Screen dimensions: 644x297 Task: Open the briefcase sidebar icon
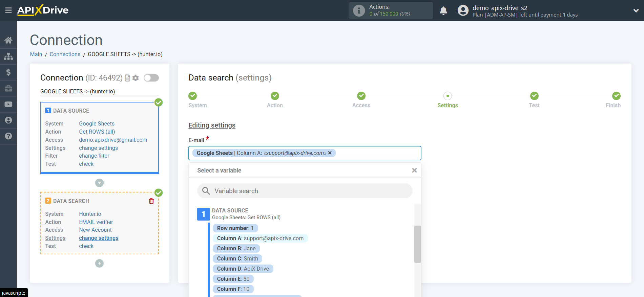pyautogui.click(x=8, y=88)
